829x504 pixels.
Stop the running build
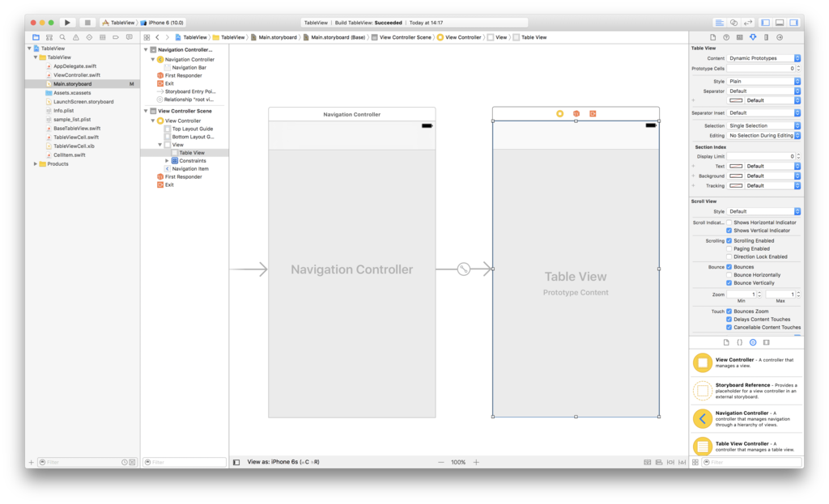(x=87, y=23)
